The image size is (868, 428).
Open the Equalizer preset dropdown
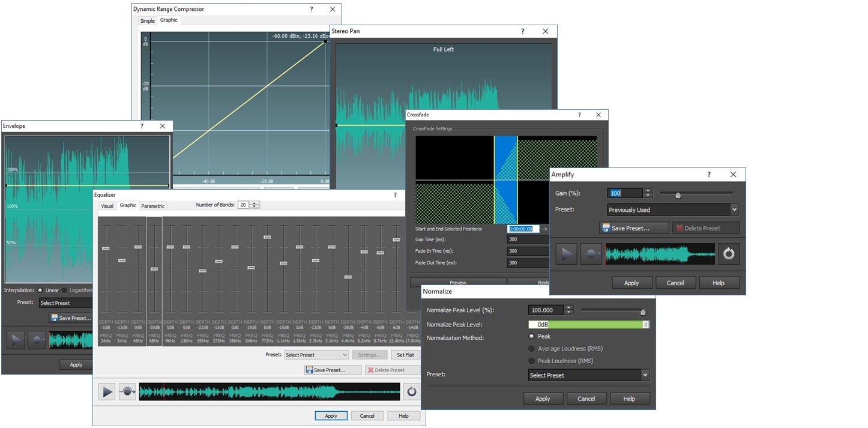click(x=344, y=355)
